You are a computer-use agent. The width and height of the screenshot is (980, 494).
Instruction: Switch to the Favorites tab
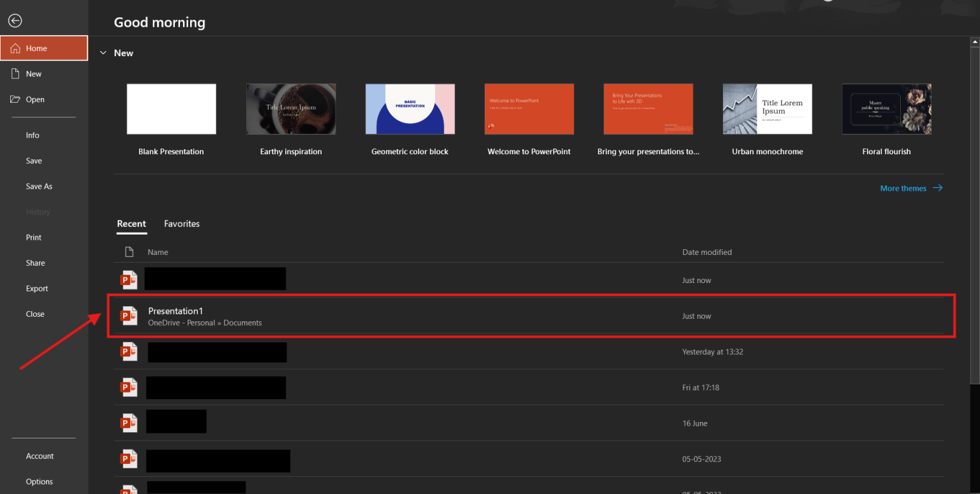(x=181, y=224)
